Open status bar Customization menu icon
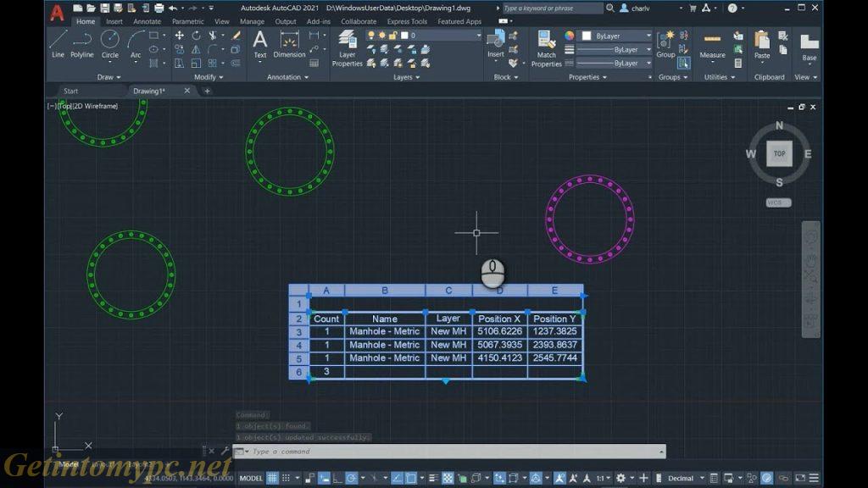This screenshot has width=868, height=488. point(814,478)
